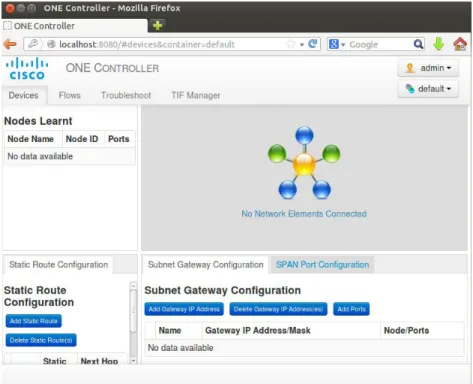Bookmark page with the star icon
The height and width of the screenshot is (384, 473).
[x=291, y=44]
